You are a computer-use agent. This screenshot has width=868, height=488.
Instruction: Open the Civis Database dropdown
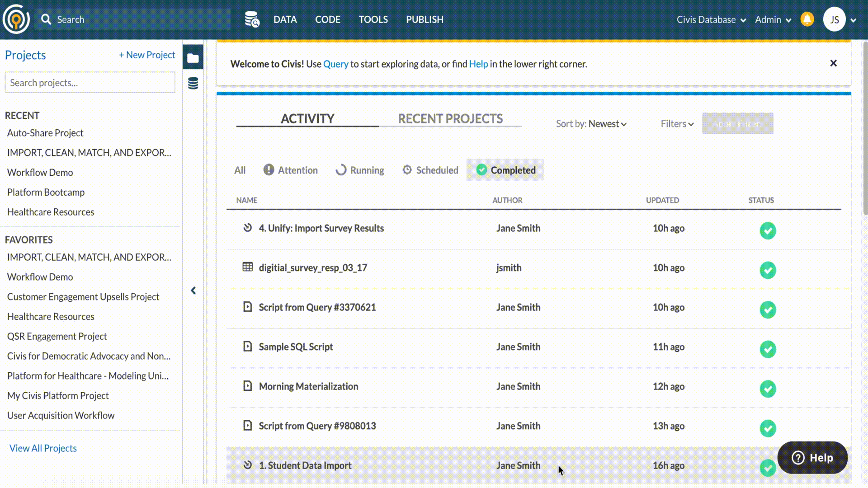(711, 19)
